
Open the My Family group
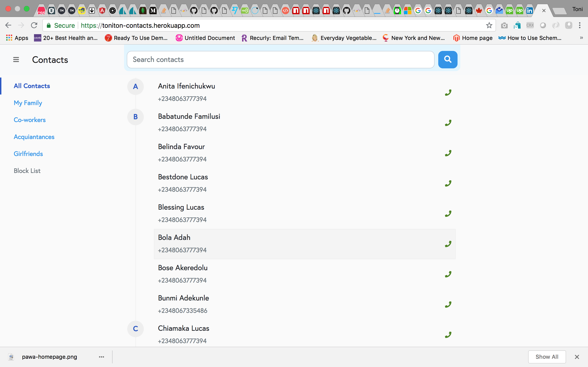point(28,103)
